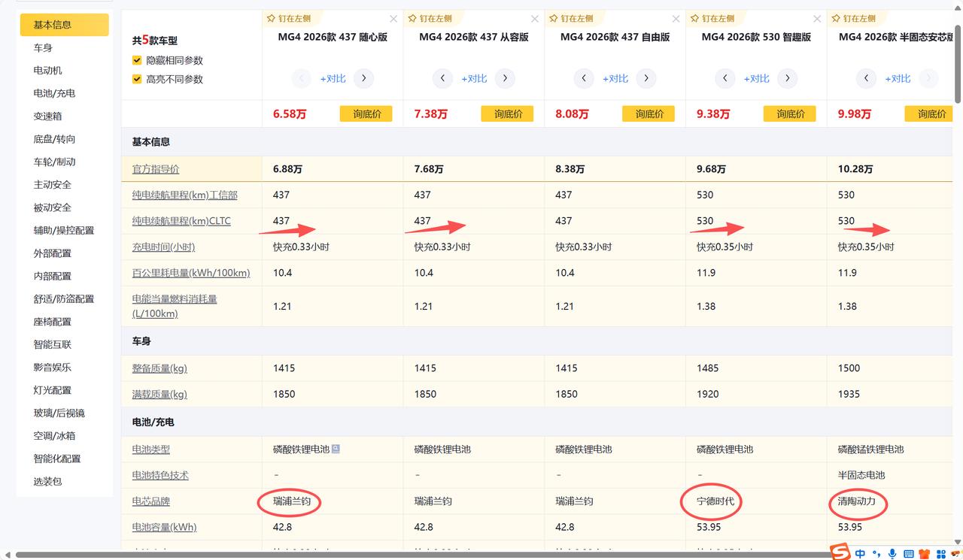Image resolution: width=963 pixels, height=560 pixels.
Task: Click the previous arrow under 437 从容版
Action: pyautogui.click(x=442, y=78)
